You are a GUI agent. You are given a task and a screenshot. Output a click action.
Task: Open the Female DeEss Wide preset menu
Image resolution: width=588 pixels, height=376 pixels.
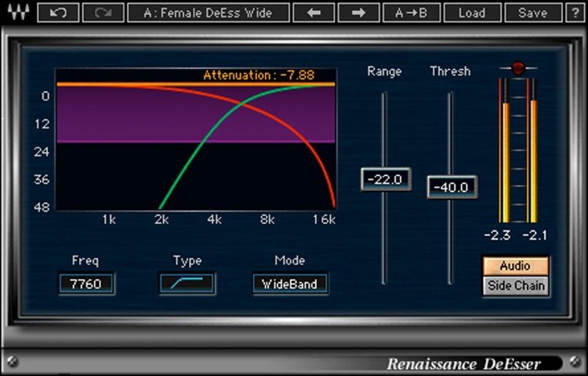208,13
